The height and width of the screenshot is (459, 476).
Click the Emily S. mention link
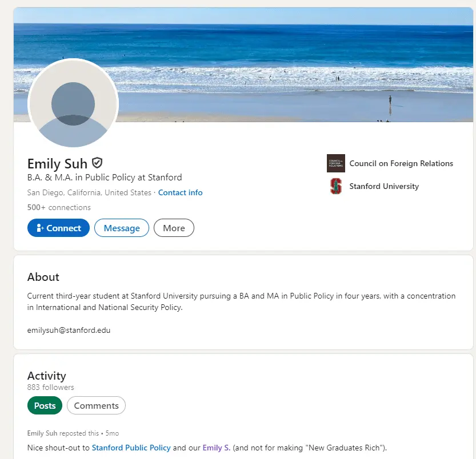pyautogui.click(x=216, y=448)
